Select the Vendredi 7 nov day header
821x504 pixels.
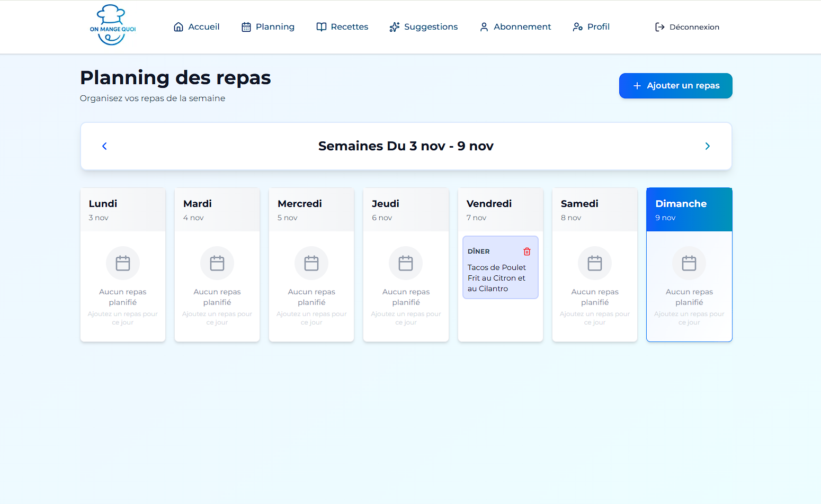click(501, 210)
